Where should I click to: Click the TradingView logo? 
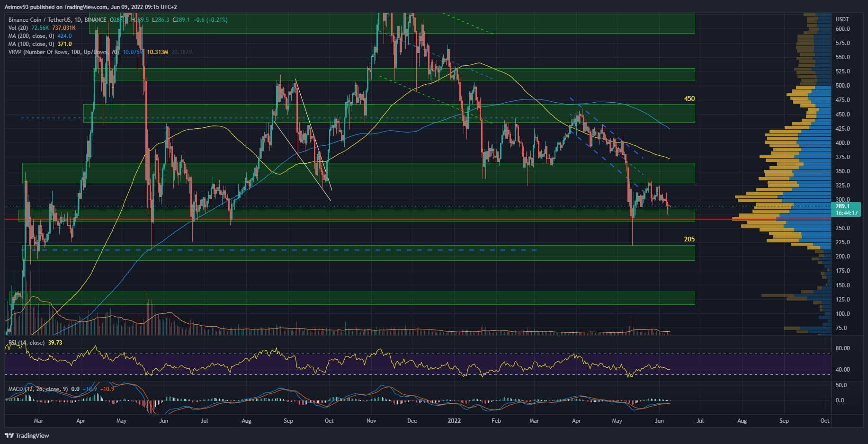tap(27, 435)
